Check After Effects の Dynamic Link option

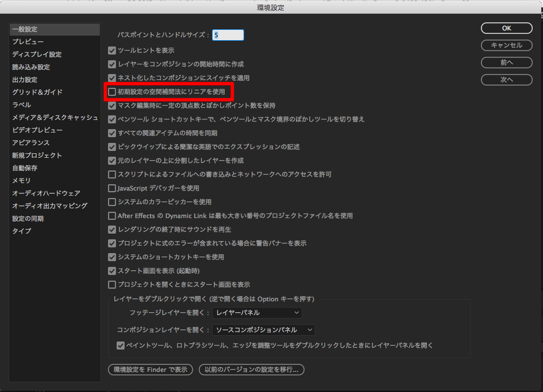pyautogui.click(x=112, y=216)
